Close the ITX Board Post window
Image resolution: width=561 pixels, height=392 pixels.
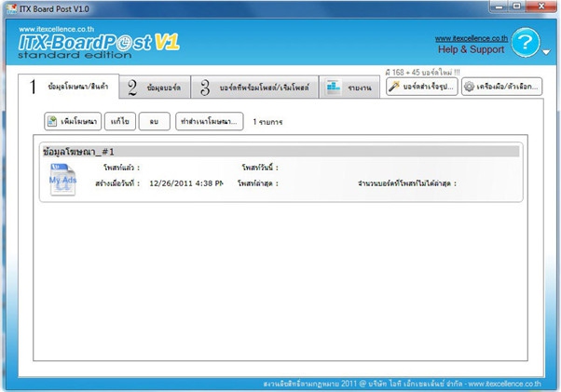click(x=541, y=7)
